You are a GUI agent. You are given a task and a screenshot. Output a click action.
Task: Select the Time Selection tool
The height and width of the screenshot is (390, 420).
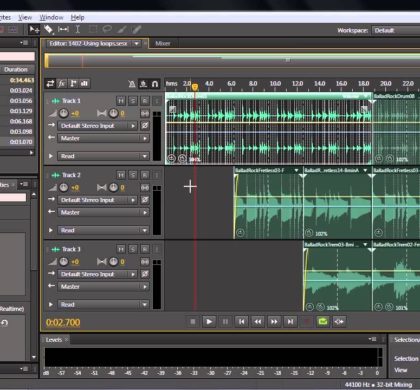click(78, 30)
